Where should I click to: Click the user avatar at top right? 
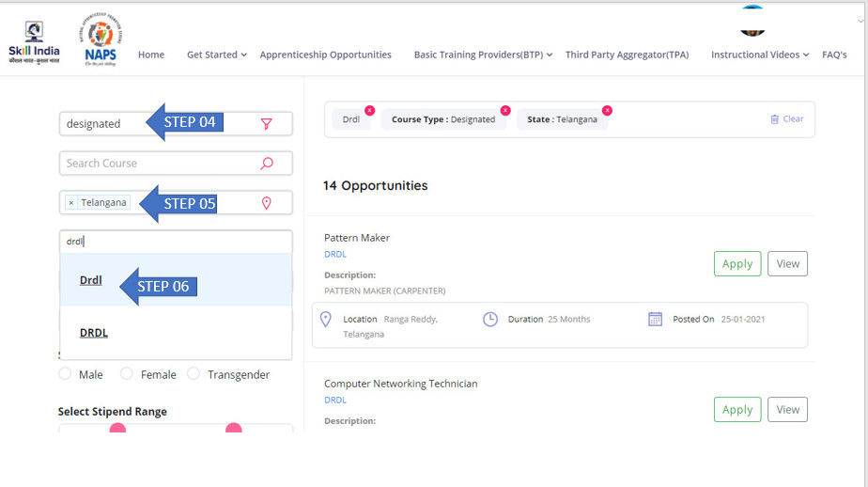click(752, 21)
